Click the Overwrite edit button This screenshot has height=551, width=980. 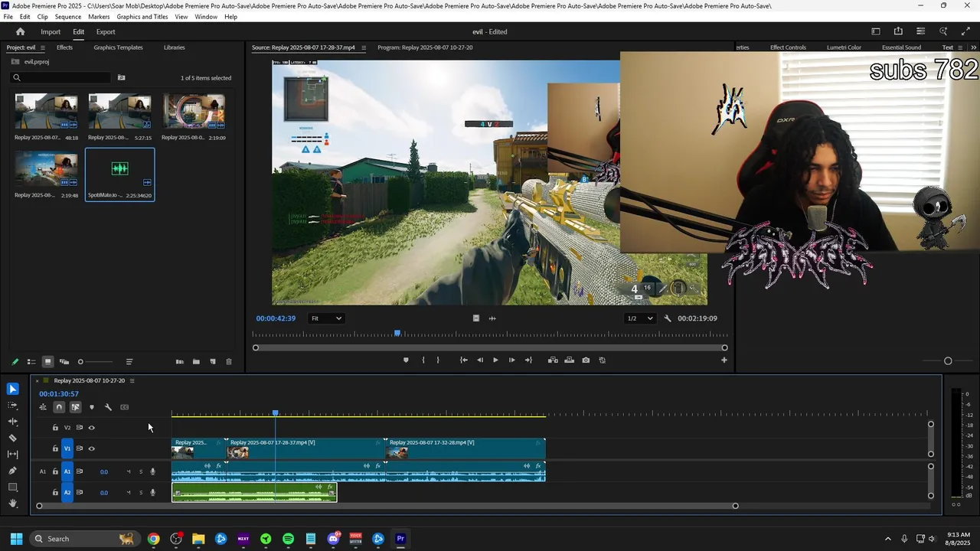[x=570, y=360]
